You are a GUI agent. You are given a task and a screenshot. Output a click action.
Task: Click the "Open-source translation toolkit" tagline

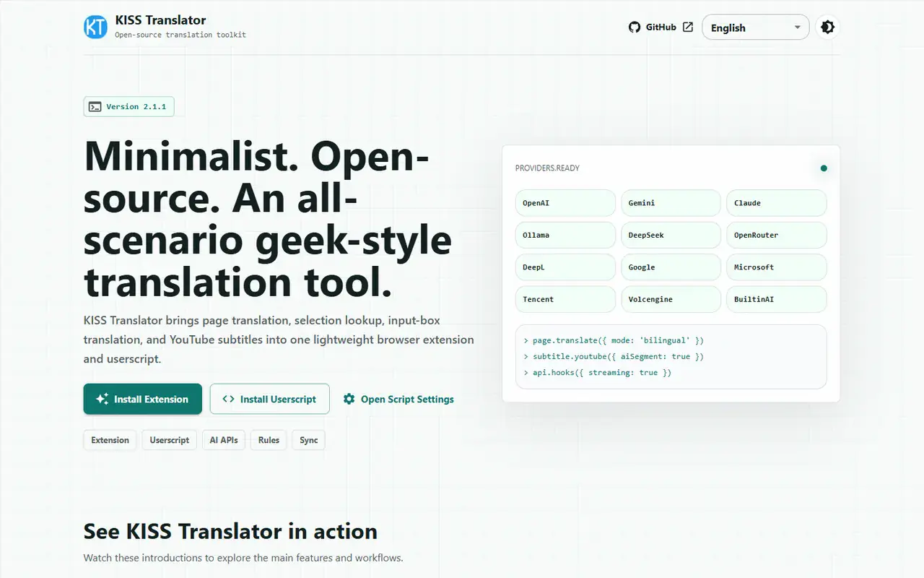click(180, 35)
